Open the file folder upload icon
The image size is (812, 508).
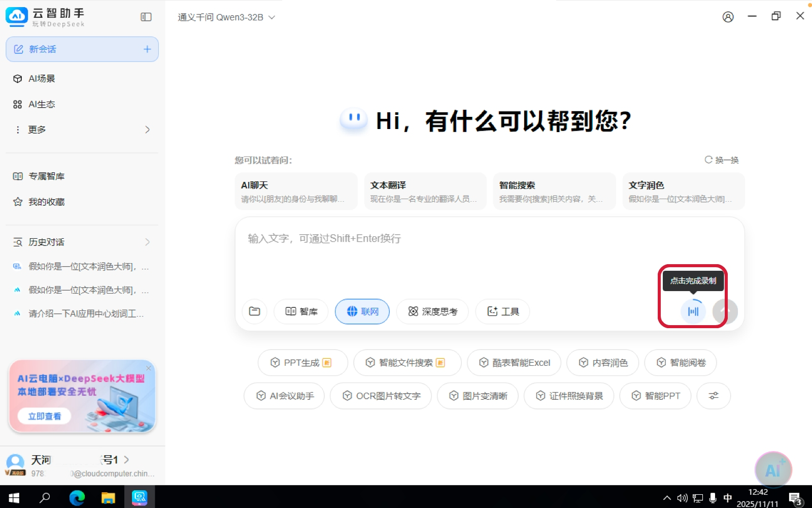[x=255, y=311]
